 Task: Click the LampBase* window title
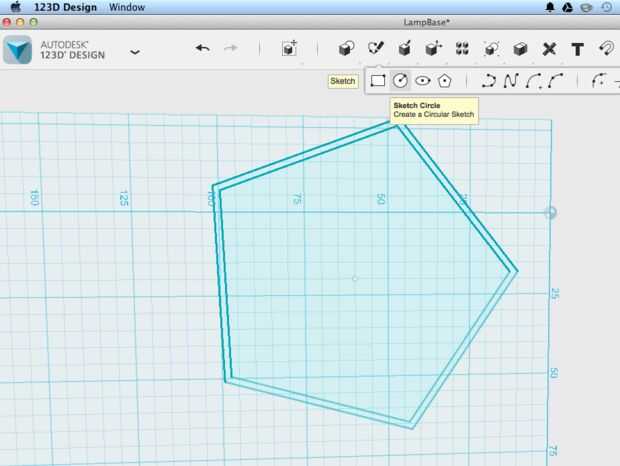[427, 22]
